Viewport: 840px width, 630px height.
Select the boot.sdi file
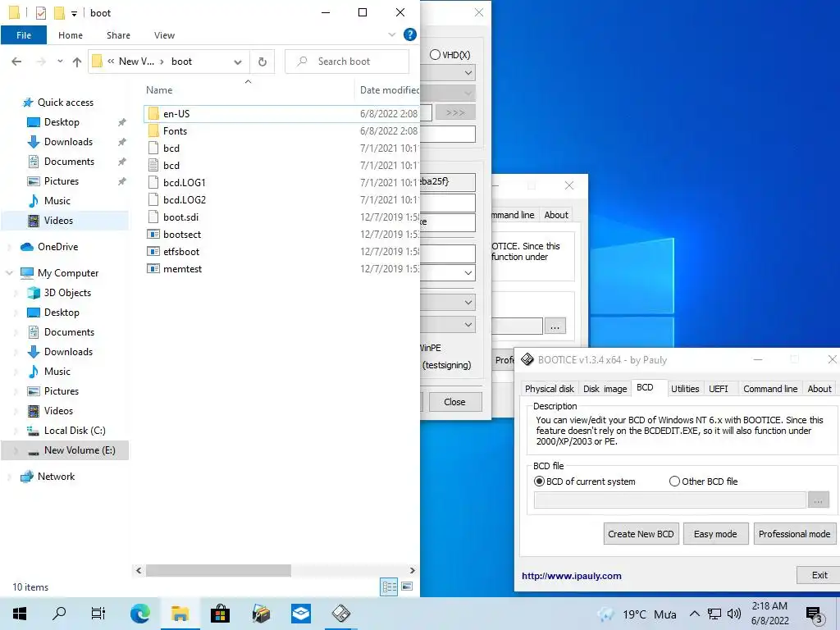[180, 217]
